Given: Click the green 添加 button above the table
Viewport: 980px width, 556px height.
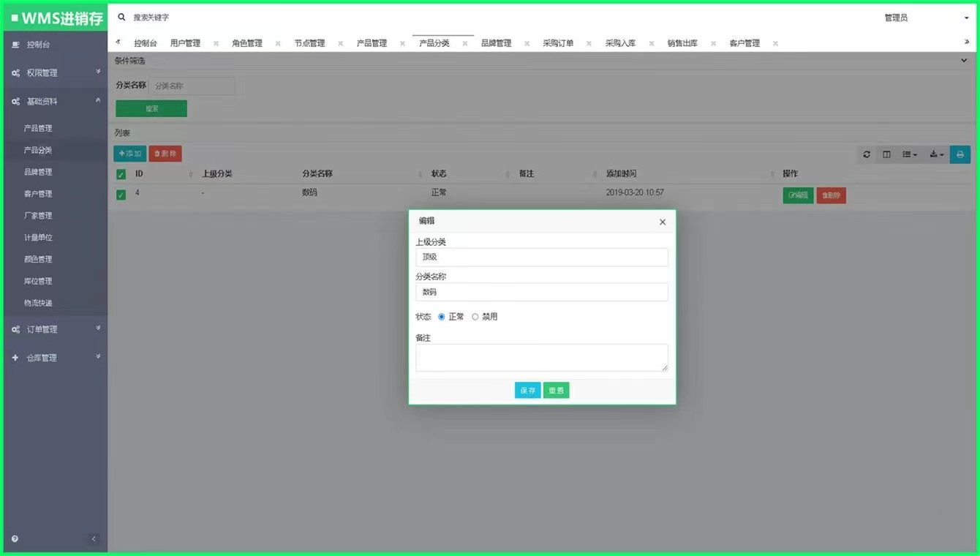Looking at the screenshot, I should (129, 154).
